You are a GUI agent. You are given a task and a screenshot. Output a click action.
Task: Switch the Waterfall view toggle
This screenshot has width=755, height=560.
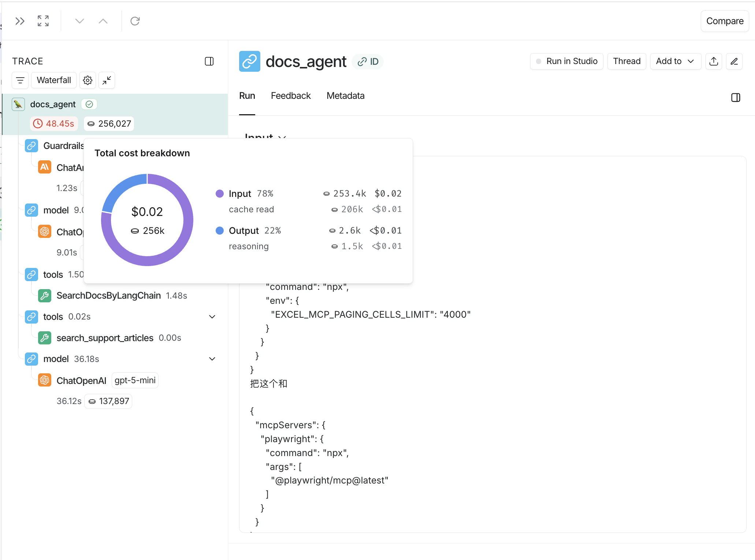(54, 80)
